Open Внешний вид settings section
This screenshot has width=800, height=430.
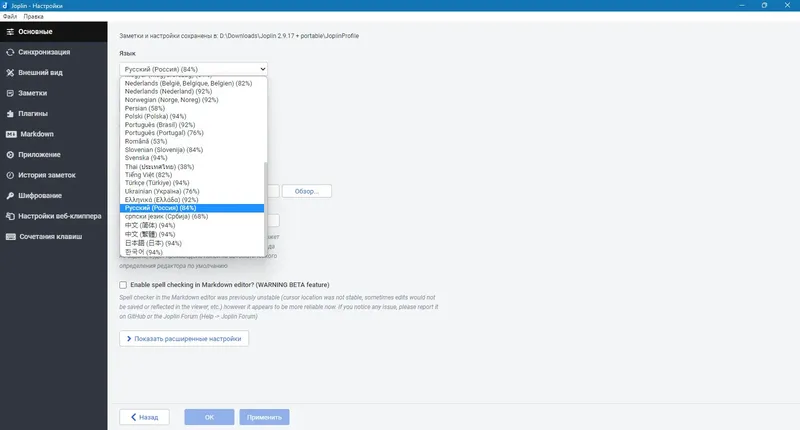pyautogui.click(x=54, y=72)
